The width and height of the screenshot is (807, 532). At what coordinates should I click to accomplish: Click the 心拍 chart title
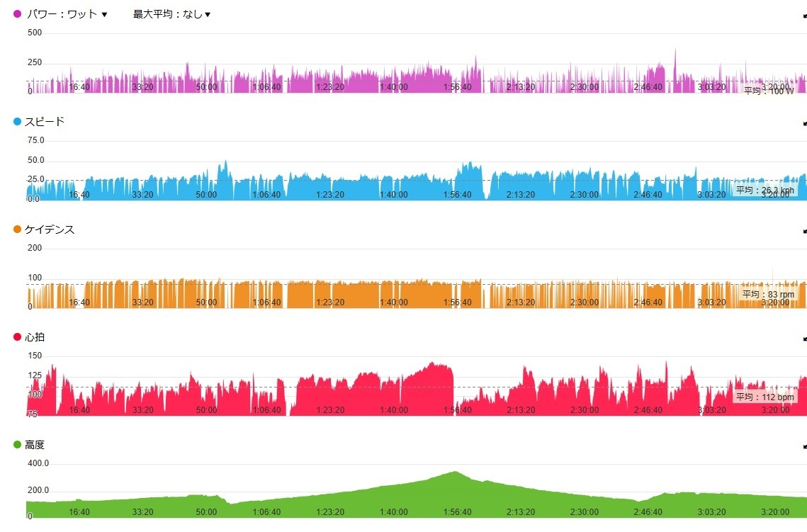(35, 336)
